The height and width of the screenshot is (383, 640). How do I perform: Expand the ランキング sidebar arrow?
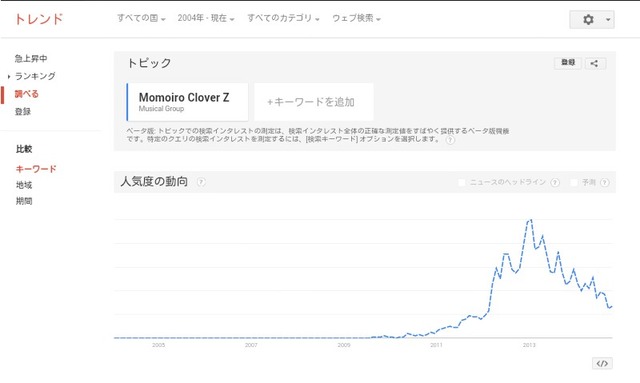pyautogui.click(x=9, y=76)
